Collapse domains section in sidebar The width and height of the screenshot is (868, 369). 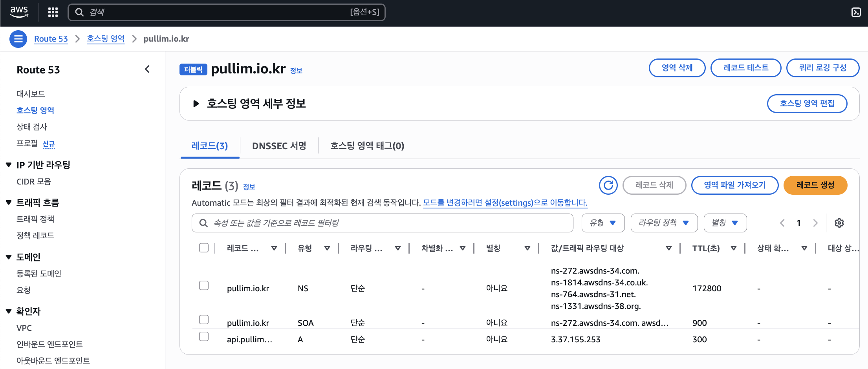[x=9, y=257]
